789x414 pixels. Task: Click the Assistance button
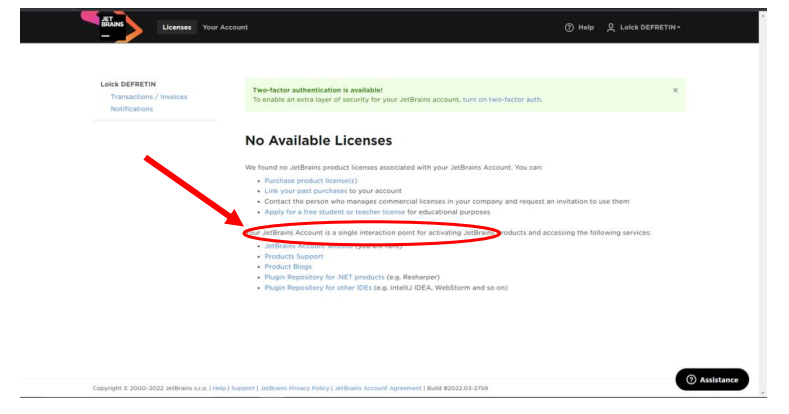pos(711,380)
